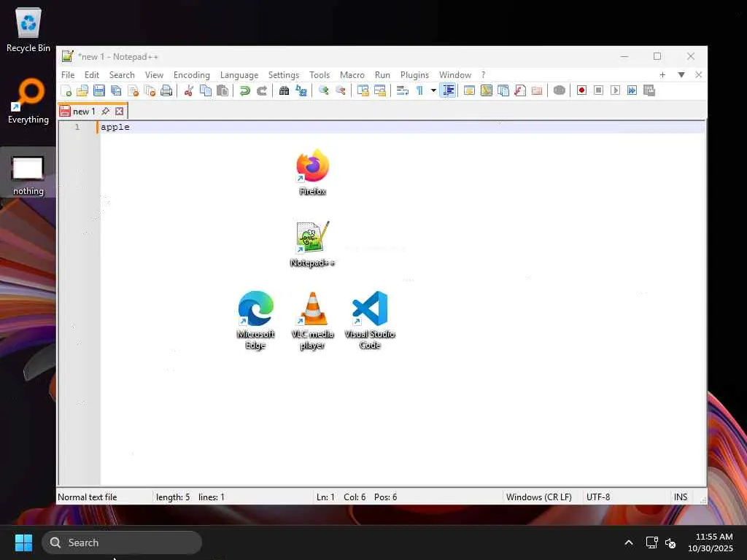Close the new 1 tab

click(x=119, y=112)
